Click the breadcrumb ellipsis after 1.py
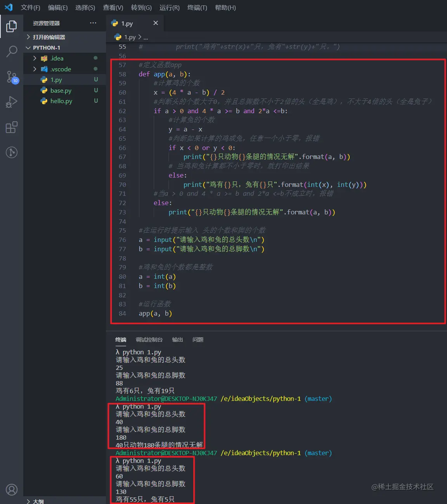The width and height of the screenshot is (447, 504). point(146,37)
